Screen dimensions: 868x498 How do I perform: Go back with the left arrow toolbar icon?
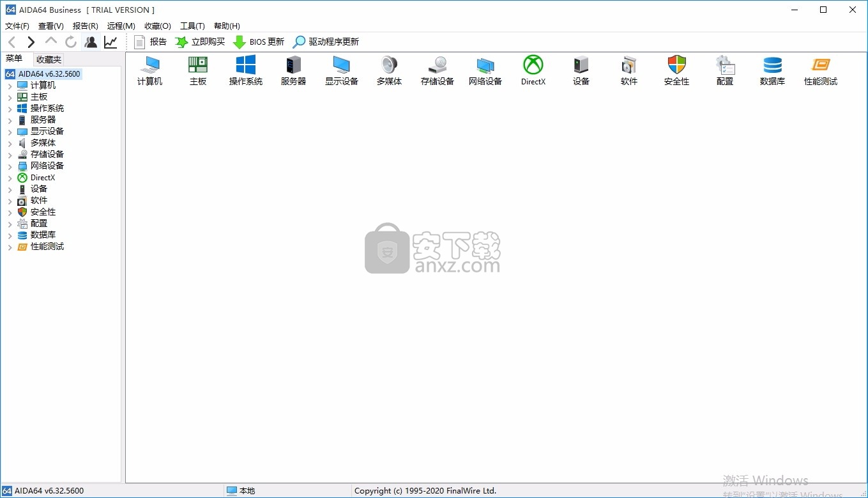11,42
